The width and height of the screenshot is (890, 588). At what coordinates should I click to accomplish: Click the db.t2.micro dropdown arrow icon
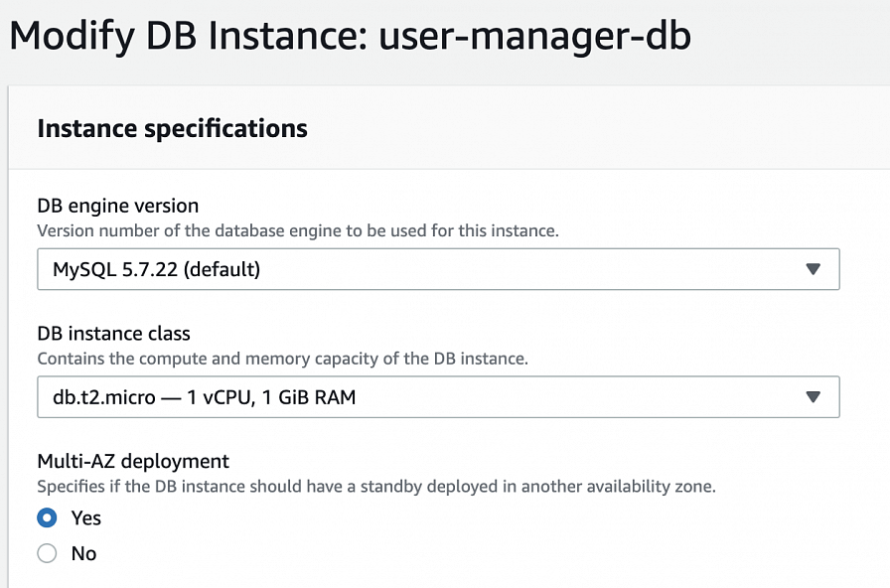coord(813,397)
